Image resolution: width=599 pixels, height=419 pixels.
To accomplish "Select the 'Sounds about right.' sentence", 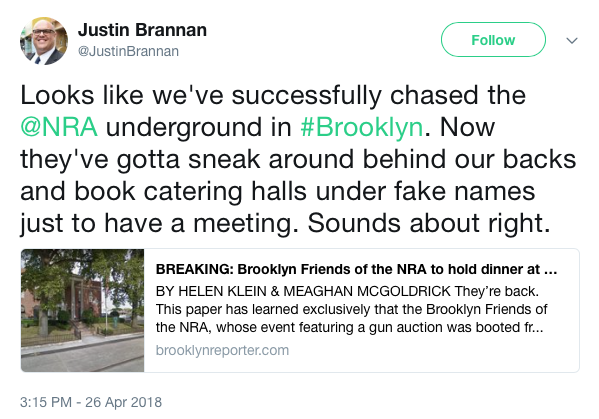I will (429, 223).
